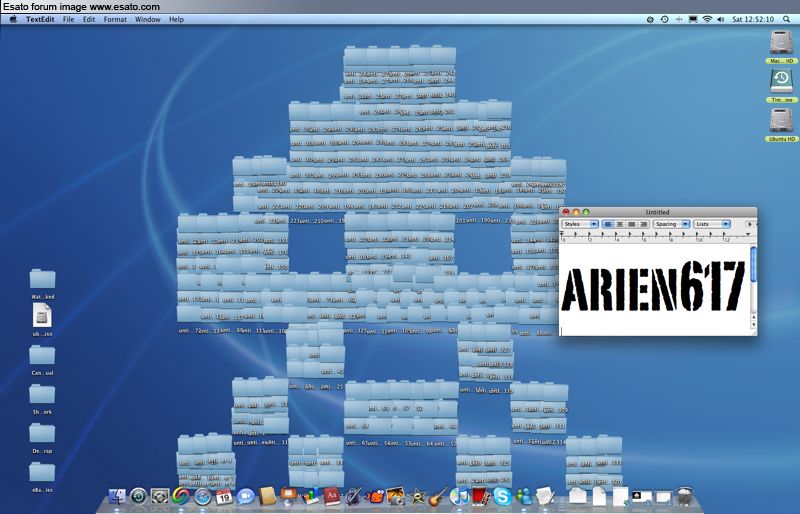Click the Sat 12:52:10 menu bar clock
Viewport: 800px width, 514px height.
pyautogui.click(x=753, y=19)
